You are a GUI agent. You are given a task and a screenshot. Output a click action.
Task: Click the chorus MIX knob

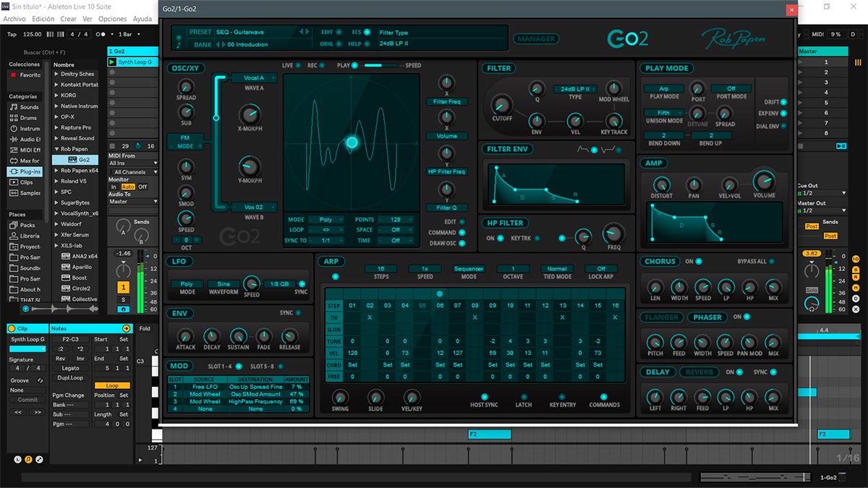click(773, 286)
